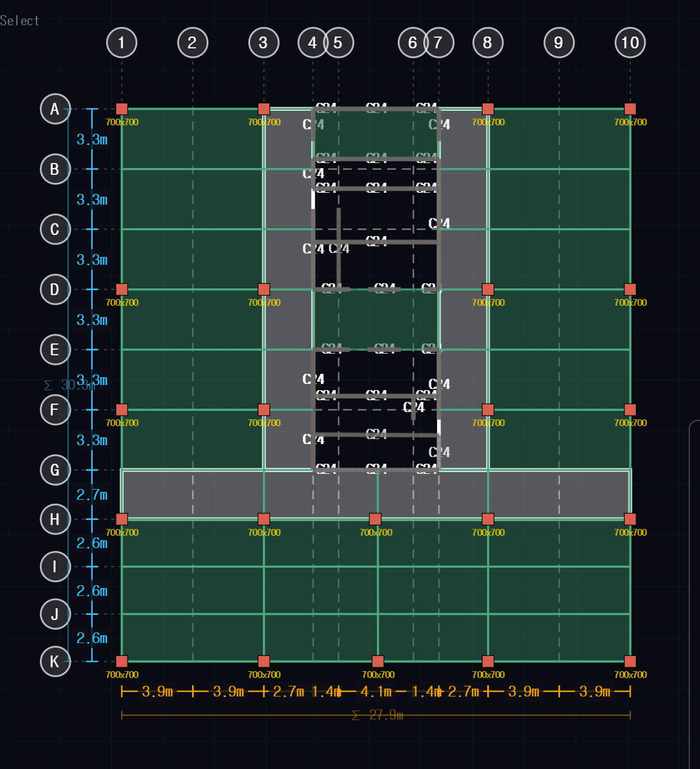Select the middle column on axis H
Image resolution: width=700 pixels, height=769 pixels.
tap(375, 519)
